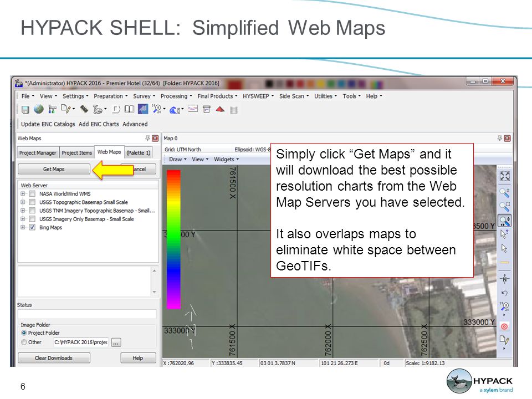Click the cross-section profile toolbar icon
The width and height of the screenshot is (532, 399).
pos(193,109)
